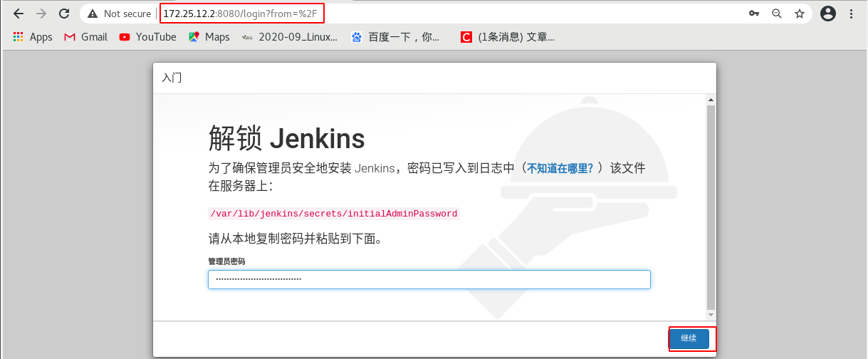Click the 管理员密码 field label
Viewport: 868px width, 359px height.
coord(226,261)
